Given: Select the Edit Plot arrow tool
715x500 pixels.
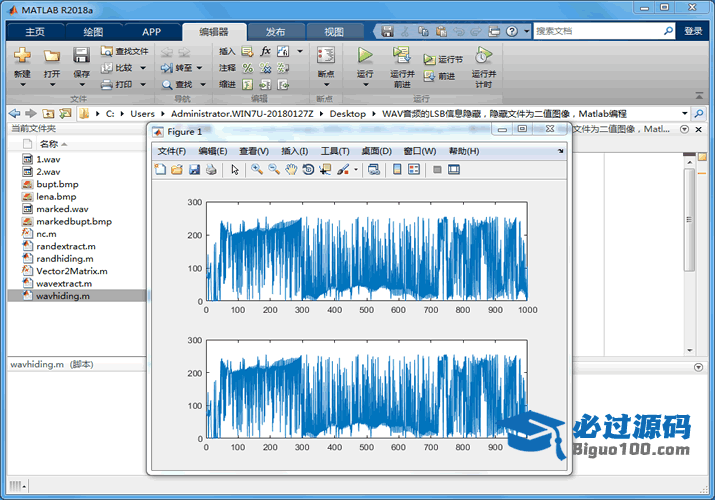Looking at the screenshot, I should click(x=235, y=170).
